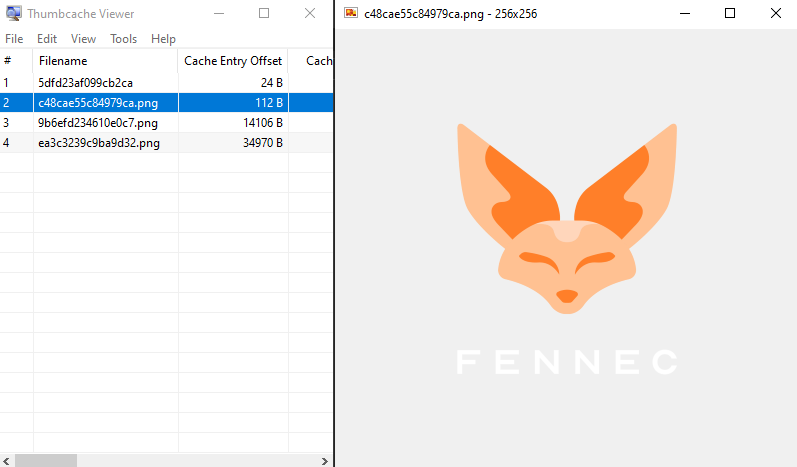Click the 24 B offset cell

point(233,83)
